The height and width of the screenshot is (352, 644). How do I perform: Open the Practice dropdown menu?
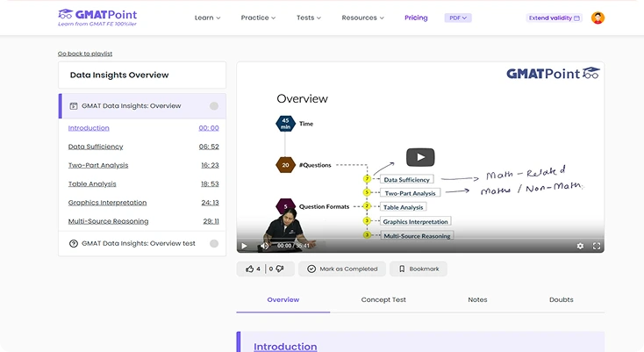(258, 18)
